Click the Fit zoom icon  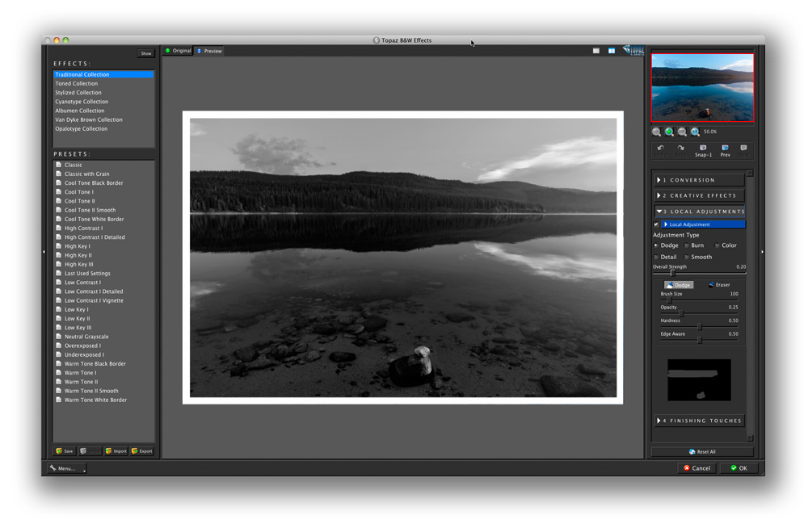click(682, 132)
